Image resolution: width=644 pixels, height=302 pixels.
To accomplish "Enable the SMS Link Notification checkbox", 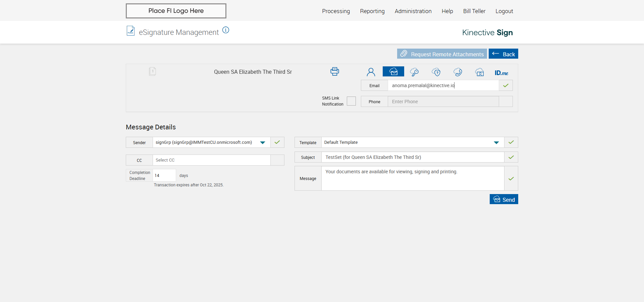I will (351, 101).
